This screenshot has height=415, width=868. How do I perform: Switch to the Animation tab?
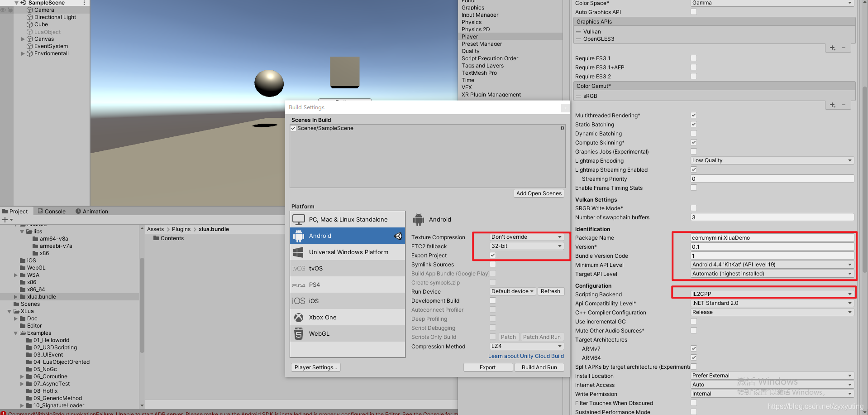(92, 211)
